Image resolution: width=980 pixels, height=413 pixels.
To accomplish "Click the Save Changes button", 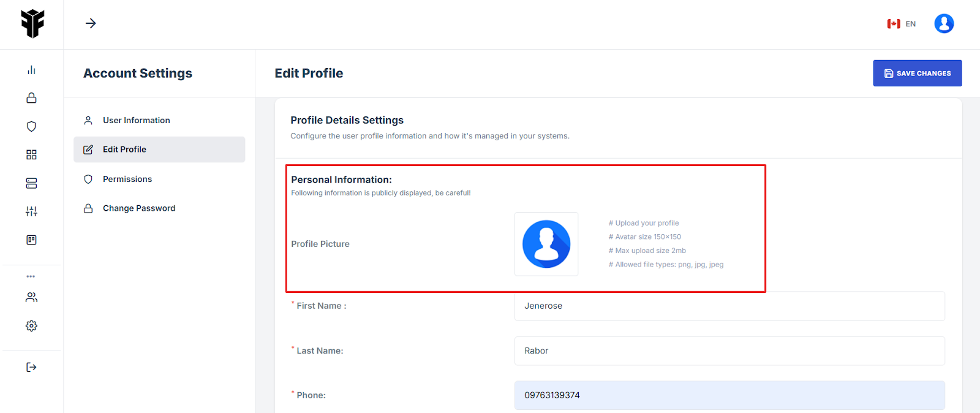I will (917, 73).
